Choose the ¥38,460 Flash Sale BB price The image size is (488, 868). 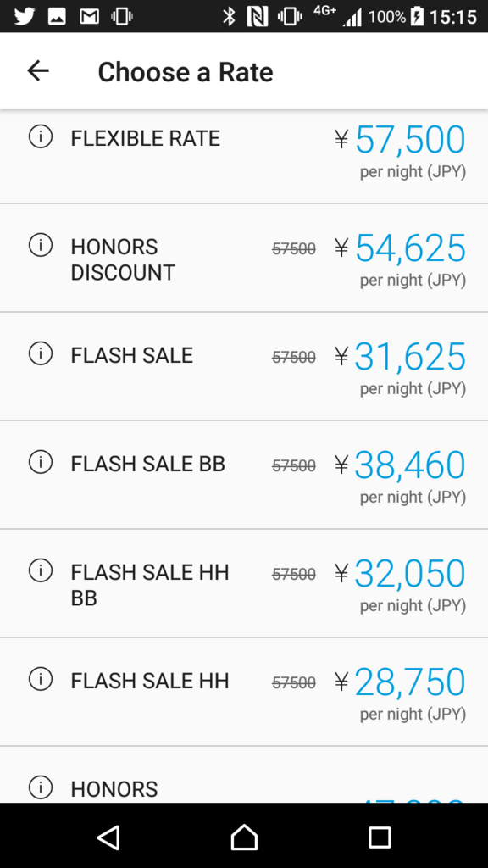pos(400,465)
